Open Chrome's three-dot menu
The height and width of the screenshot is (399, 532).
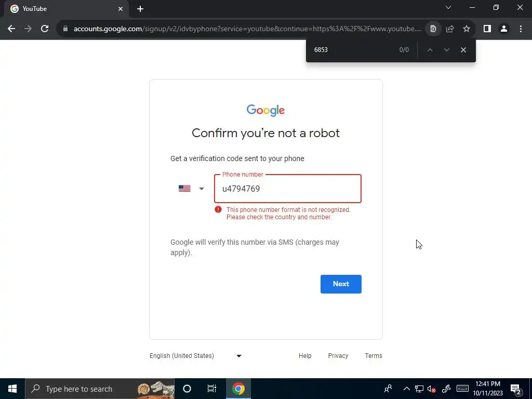[x=521, y=29]
